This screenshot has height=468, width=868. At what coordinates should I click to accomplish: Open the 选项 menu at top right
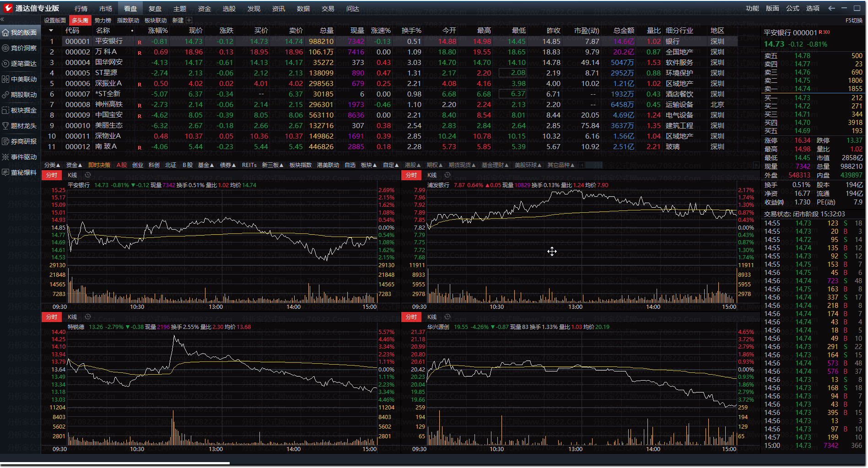tap(813, 8)
